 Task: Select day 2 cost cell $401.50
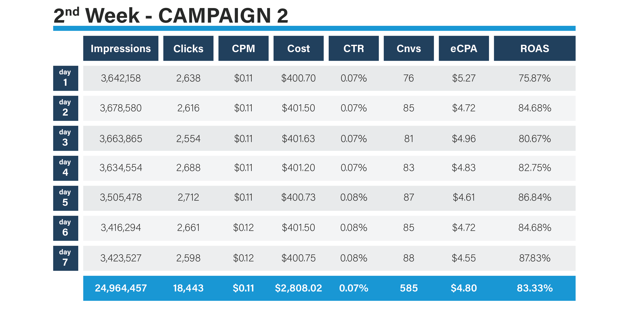pos(298,108)
